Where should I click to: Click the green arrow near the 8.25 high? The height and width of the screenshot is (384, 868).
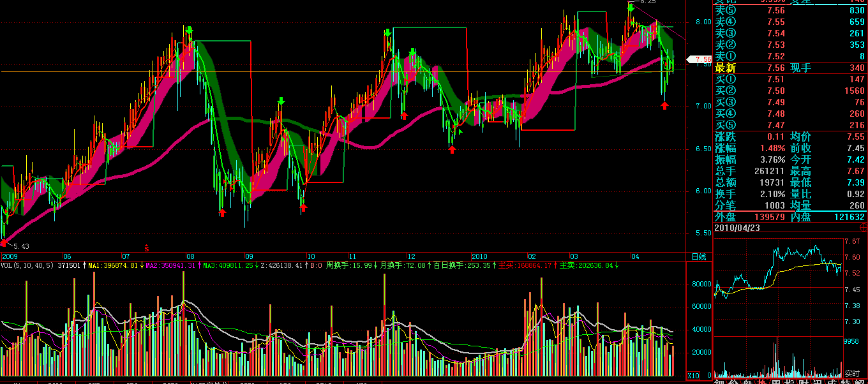tap(631, 8)
